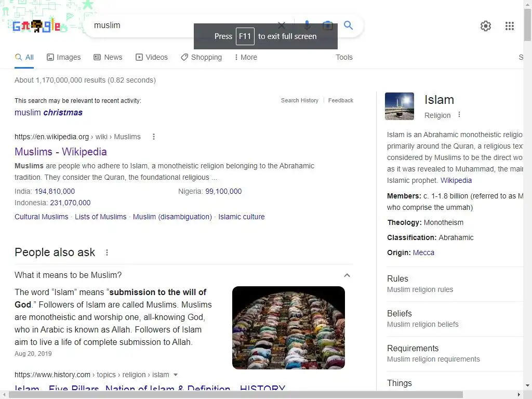
Task: Click the Islam panel heading
Action: tap(439, 100)
